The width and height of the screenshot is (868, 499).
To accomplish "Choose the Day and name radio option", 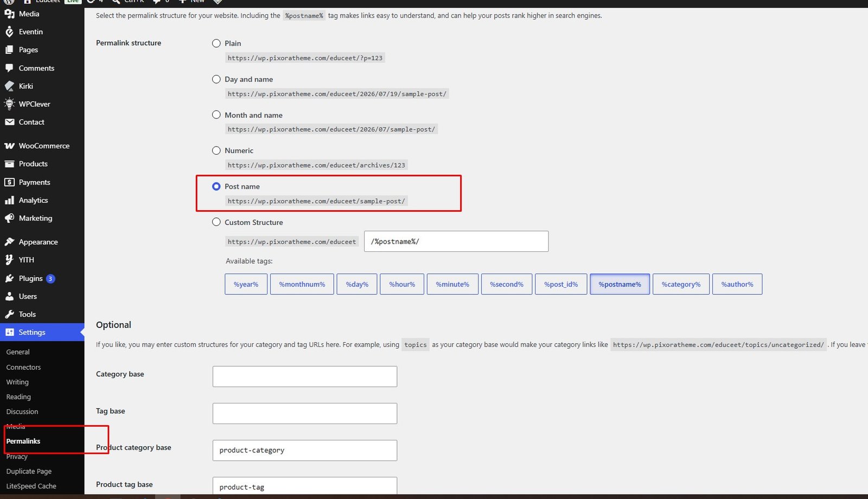I will coord(216,79).
